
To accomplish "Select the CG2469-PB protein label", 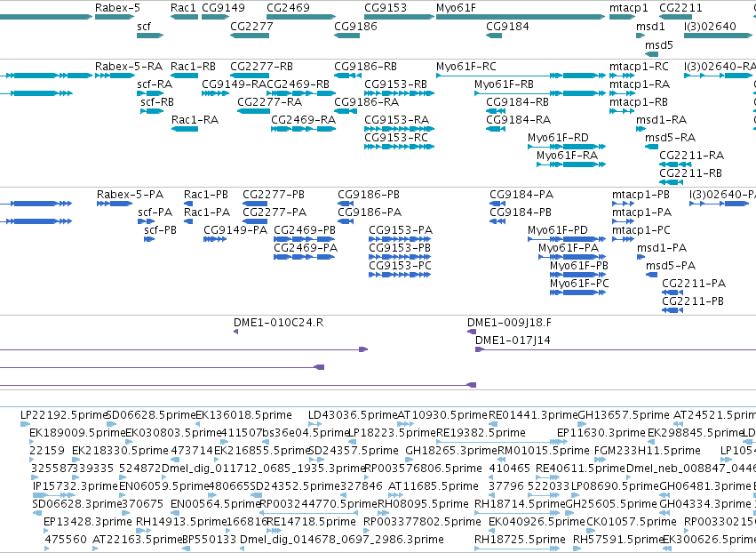I will pyautogui.click(x=305, y=230).
